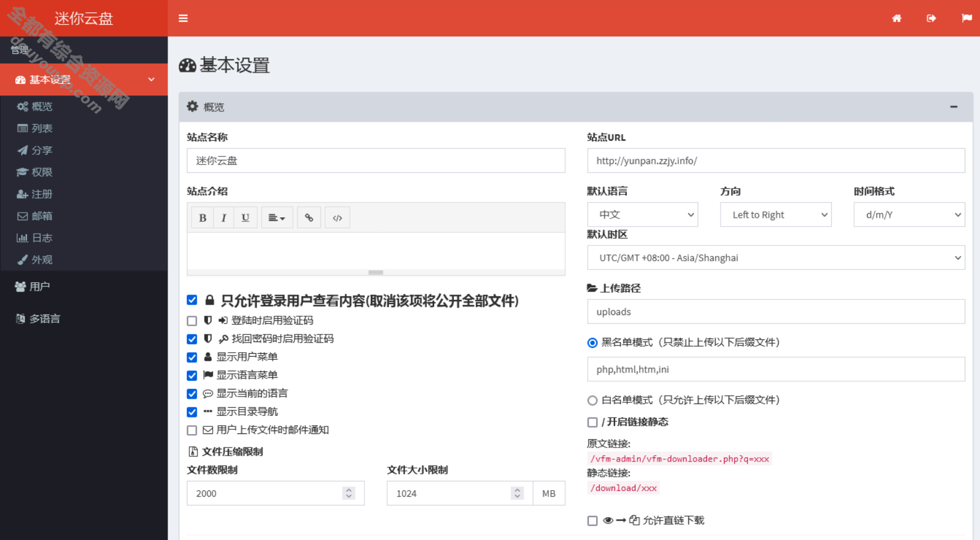
Task: Click the logout icon in top bar
Action: tap(931, 19)
